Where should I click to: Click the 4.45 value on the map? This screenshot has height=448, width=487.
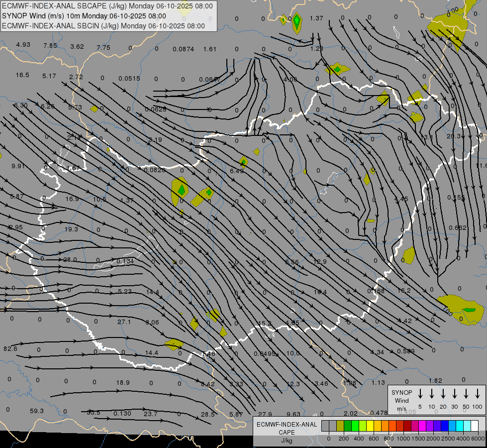[x=401, y=198]
